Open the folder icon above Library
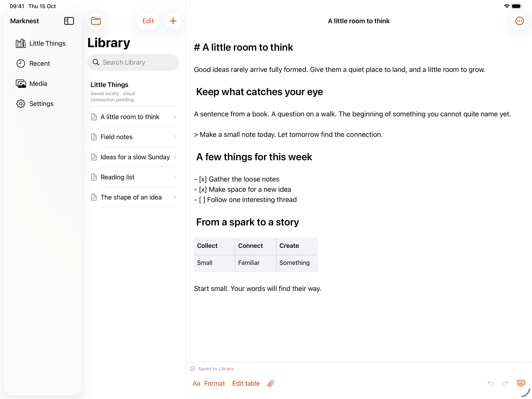The image size is (532, 399). [x=96, y=21]
